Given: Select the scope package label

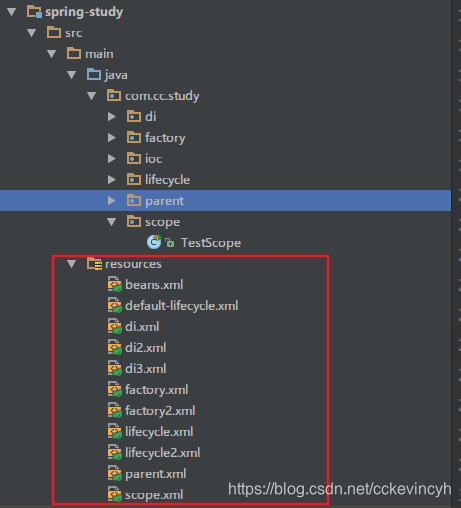Looking at the screenshot, I should [x=163, y=222].
